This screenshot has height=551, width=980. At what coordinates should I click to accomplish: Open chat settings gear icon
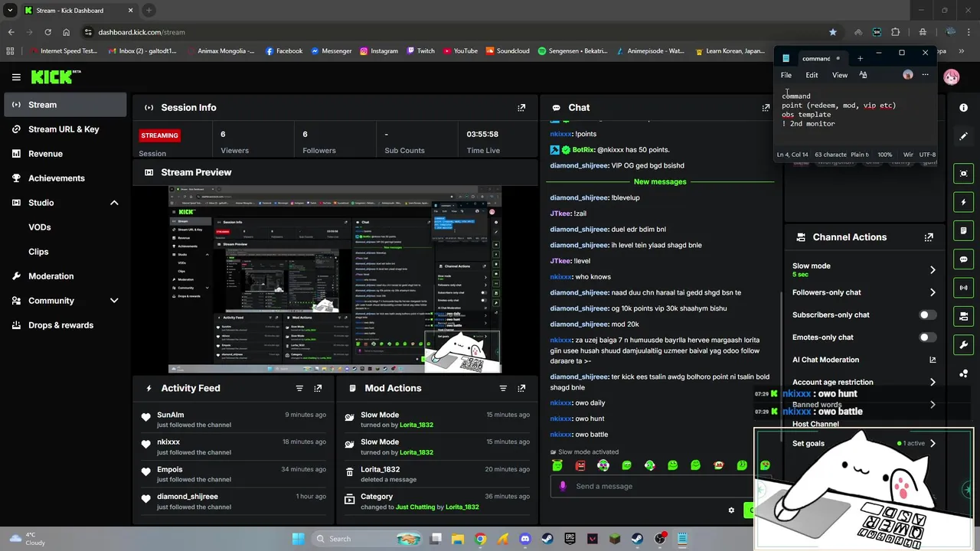point(731,510)
